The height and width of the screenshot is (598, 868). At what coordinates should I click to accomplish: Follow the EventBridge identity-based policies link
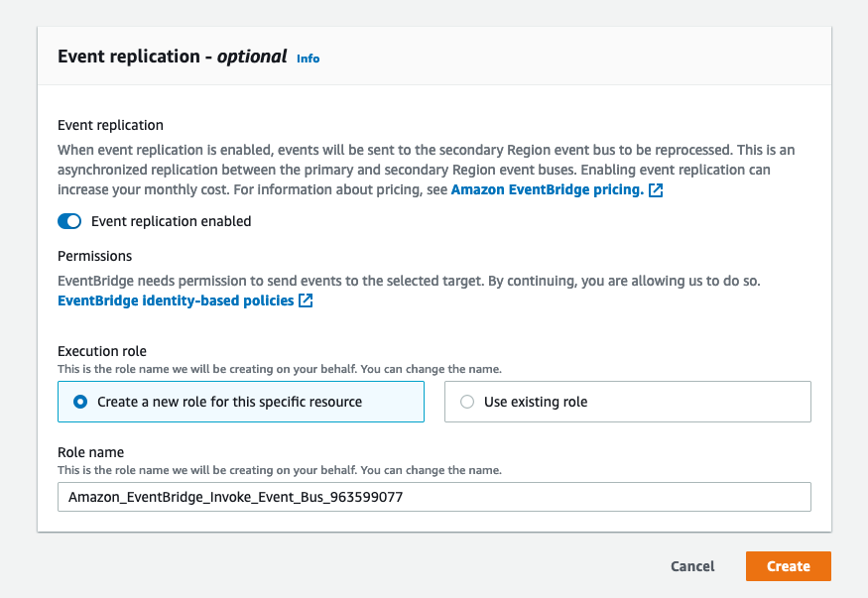[176, 300]
